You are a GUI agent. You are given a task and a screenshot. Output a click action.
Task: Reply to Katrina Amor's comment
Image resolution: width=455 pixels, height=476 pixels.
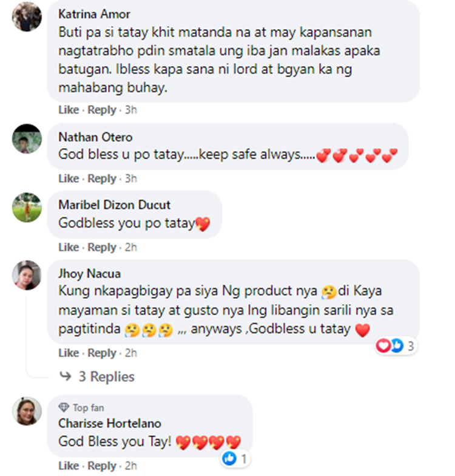(x=102, y=109)
